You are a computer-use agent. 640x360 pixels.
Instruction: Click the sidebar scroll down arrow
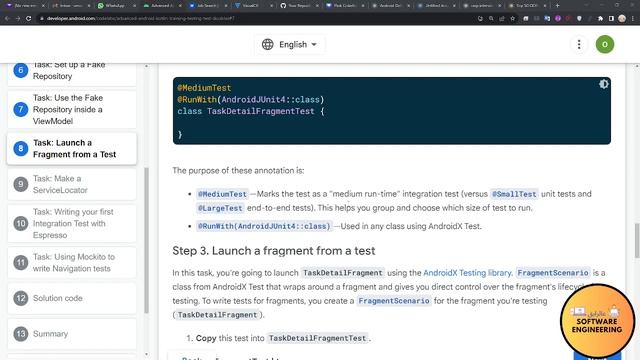147,354
